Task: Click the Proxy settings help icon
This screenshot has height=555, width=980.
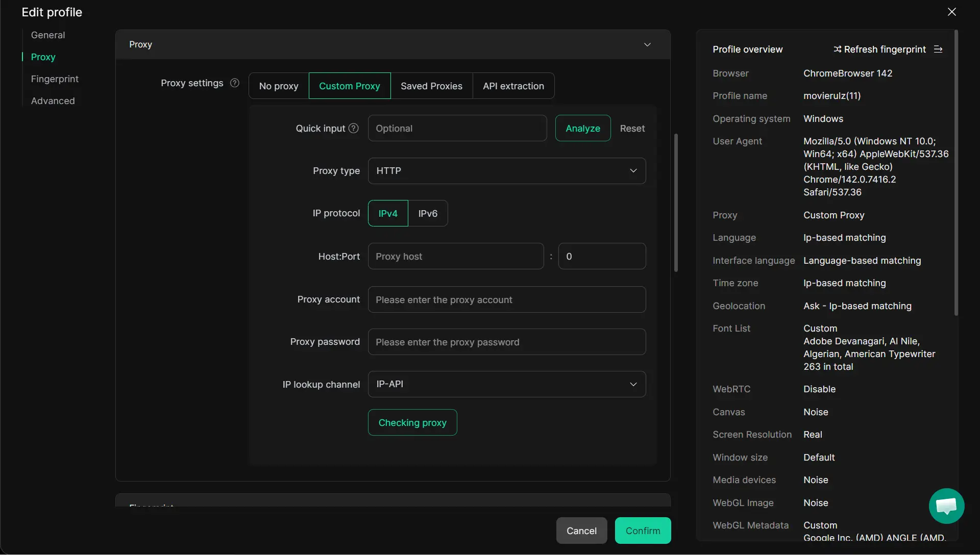Action: point(235,83)
